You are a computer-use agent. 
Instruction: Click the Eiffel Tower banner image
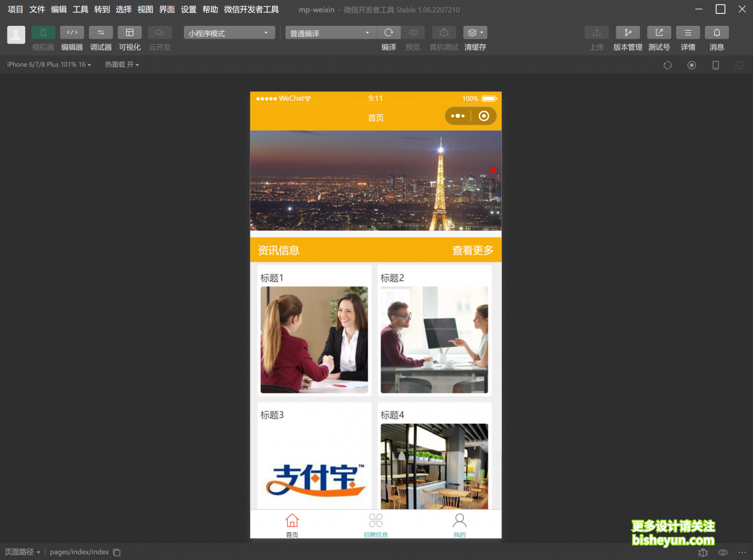[376, 181]
